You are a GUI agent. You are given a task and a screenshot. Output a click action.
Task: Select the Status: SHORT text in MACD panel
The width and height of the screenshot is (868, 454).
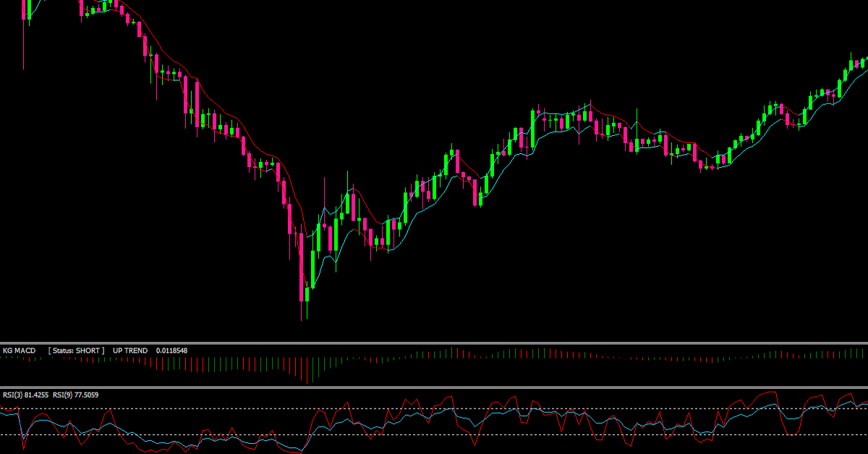[77, 351]
